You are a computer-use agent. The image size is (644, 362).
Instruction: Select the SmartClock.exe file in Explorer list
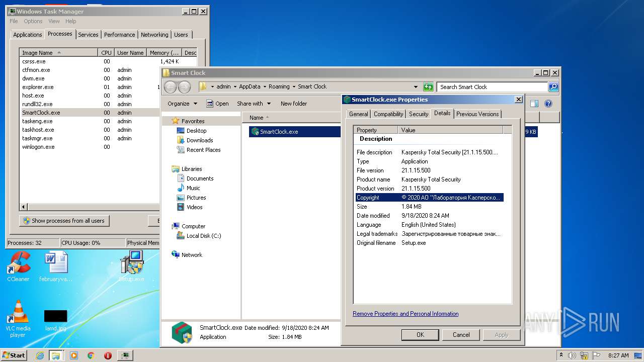coord(295,132)
